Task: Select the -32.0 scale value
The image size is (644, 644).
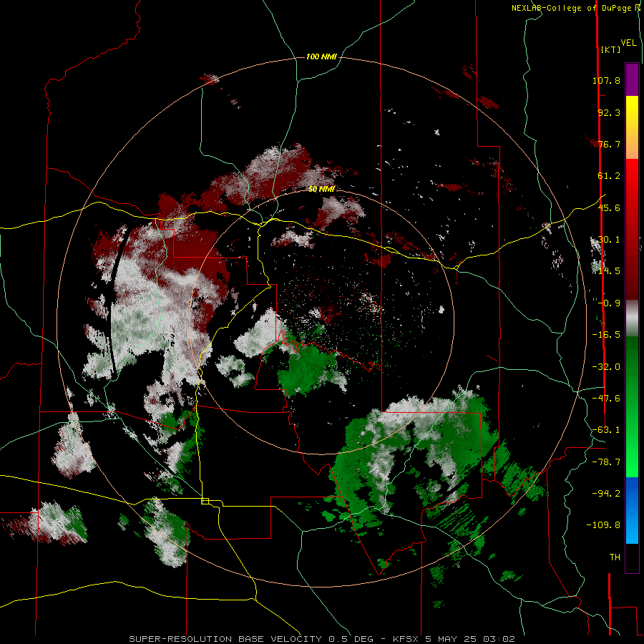Action: (x=606, y=367)
